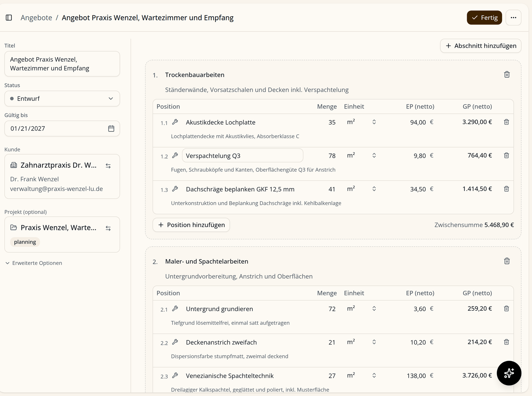Swap the customer Zahnarztpraxis Dr. W...
This screenshot has height=396, width=532.
click(x=108, y=166)
